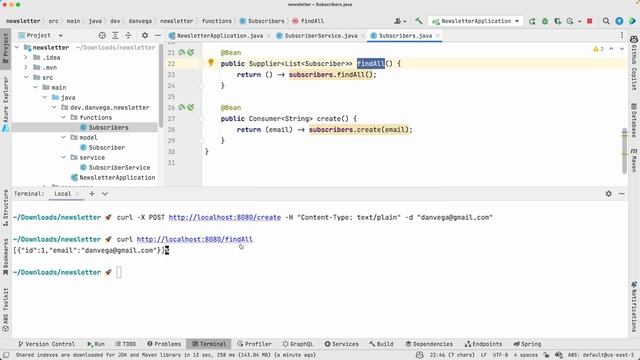The width and height of the screenshot is (640, 360).
Task: Click the lightbulb quick-fix icon on line 22
Action: 211,62
